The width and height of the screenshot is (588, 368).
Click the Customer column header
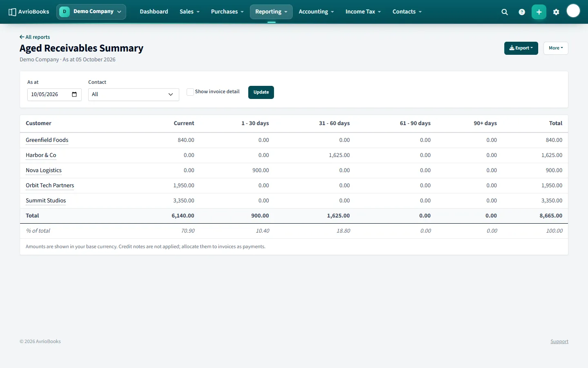click(x=38, y=123)
